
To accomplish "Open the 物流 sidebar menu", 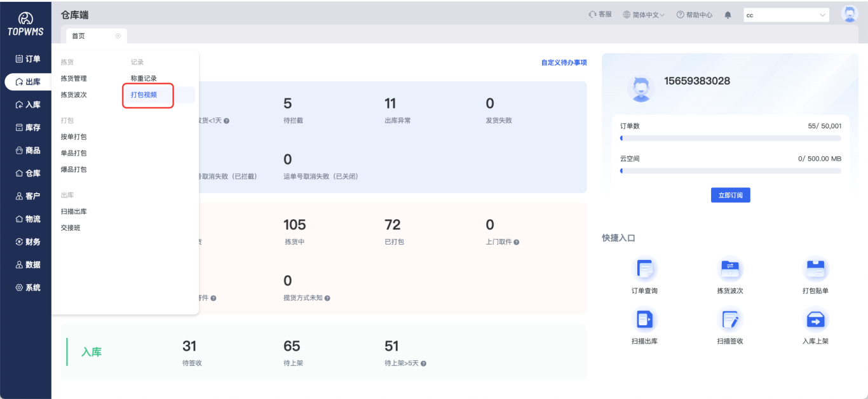I will coord(28,219).
